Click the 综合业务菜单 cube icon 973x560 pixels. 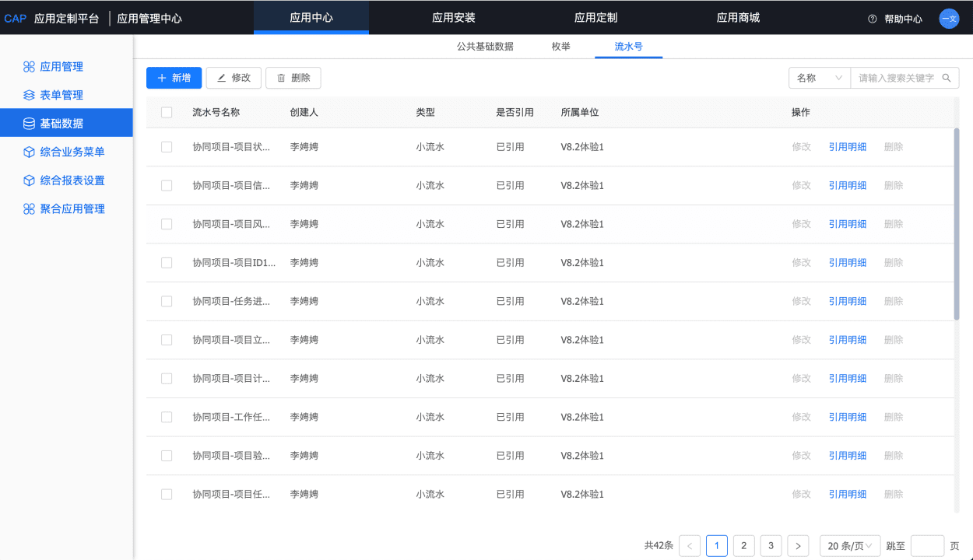[29, 152]
